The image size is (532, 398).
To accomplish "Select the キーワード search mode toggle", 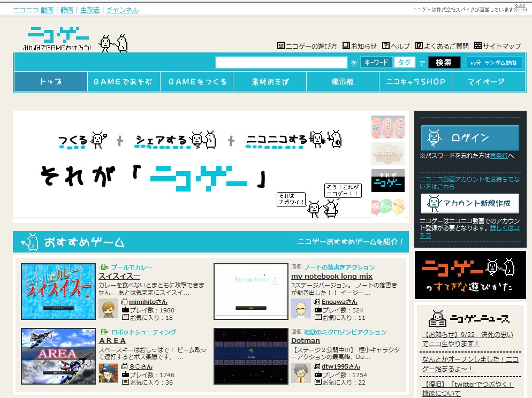I will 377,63.
